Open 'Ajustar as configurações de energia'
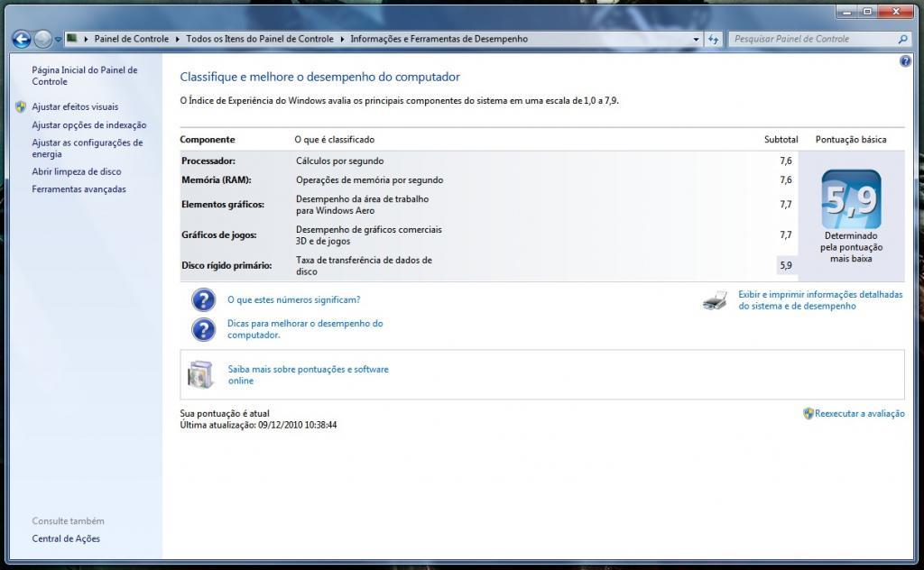The height and width of the screenshot is (570, 924). [88, 149]
